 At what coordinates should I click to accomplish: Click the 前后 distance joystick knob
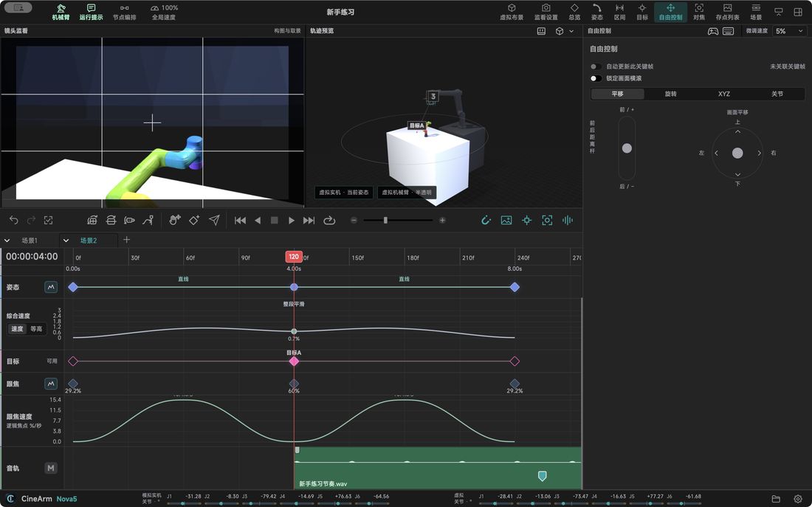627,148
